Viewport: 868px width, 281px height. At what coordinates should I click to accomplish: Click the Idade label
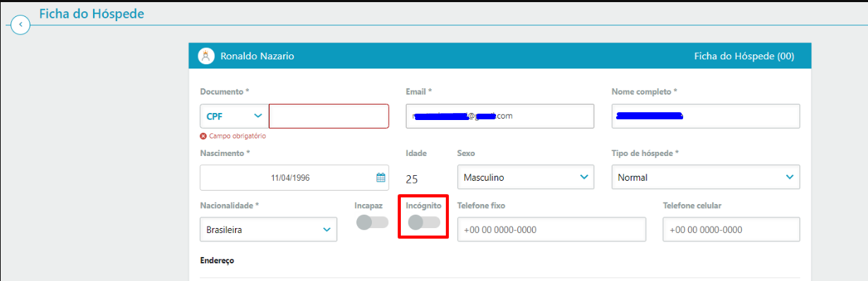click(x=416, y=153)
